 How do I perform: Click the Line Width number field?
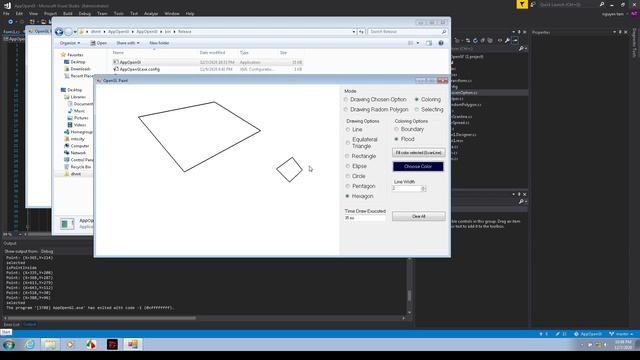tap(406, 189)
